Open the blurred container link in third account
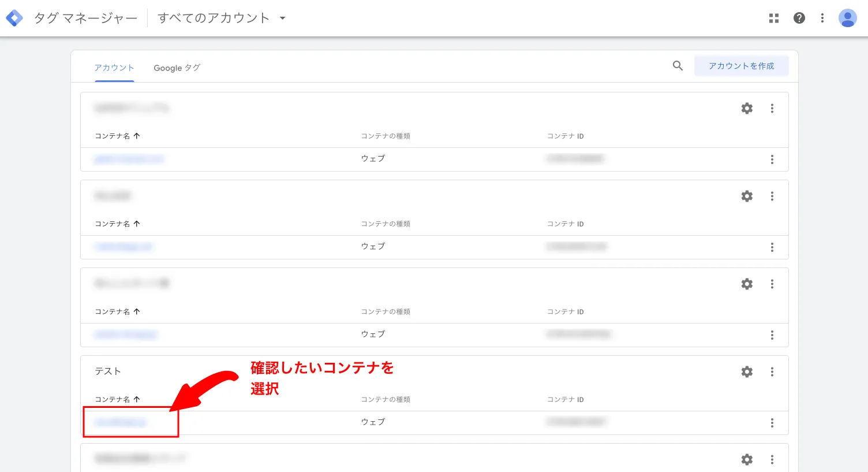Screen dimensions: 868x472 [126, 335]
